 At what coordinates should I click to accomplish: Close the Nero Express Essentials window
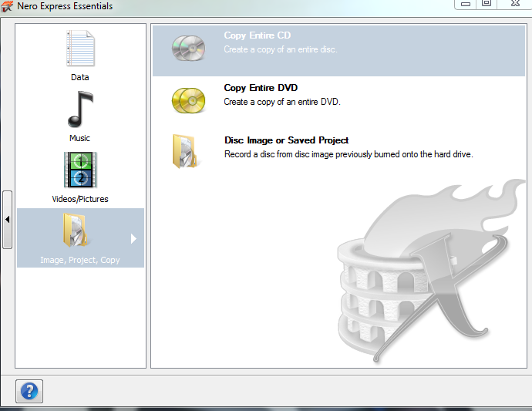[x=515, y=4]
